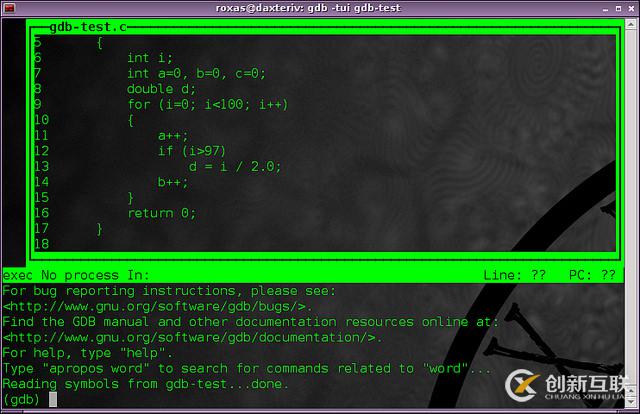Click the 'Line: ??' status indicator
Image resolution: width=640 pixels, height=414 pixels.
pos(514,275)
